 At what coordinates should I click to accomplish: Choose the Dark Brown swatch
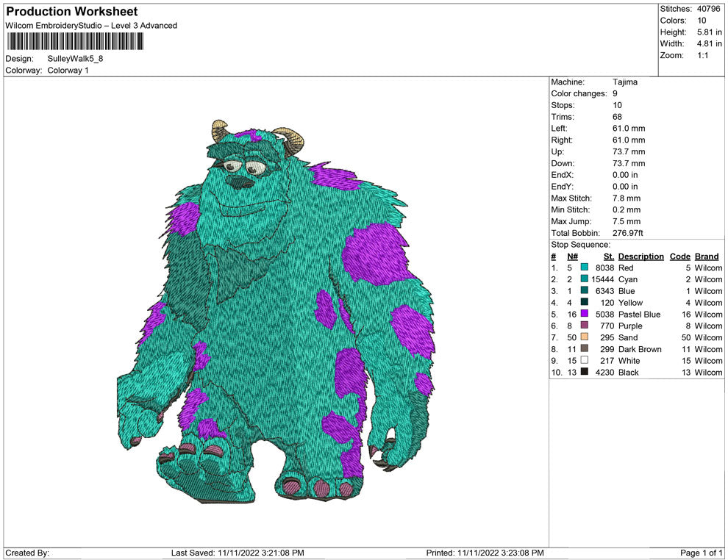585,348
